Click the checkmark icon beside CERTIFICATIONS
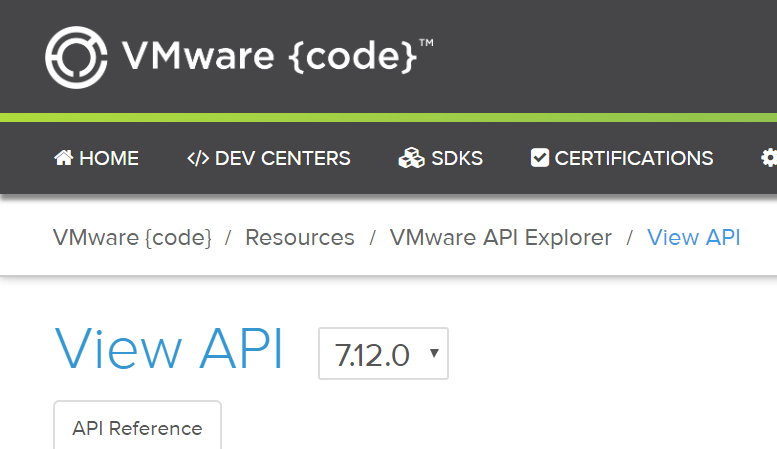 point(540,158)
